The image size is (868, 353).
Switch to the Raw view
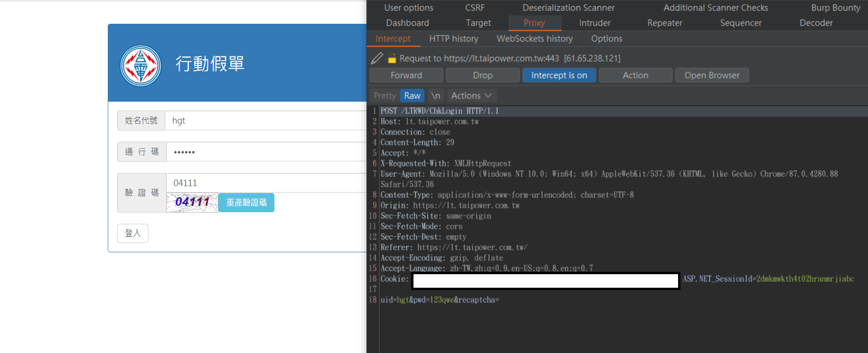412,96
